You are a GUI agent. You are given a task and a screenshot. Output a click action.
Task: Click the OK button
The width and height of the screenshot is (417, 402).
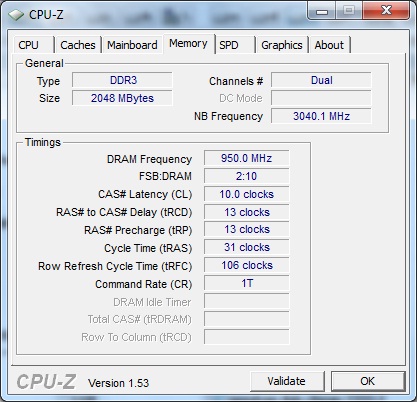[368, 381]
